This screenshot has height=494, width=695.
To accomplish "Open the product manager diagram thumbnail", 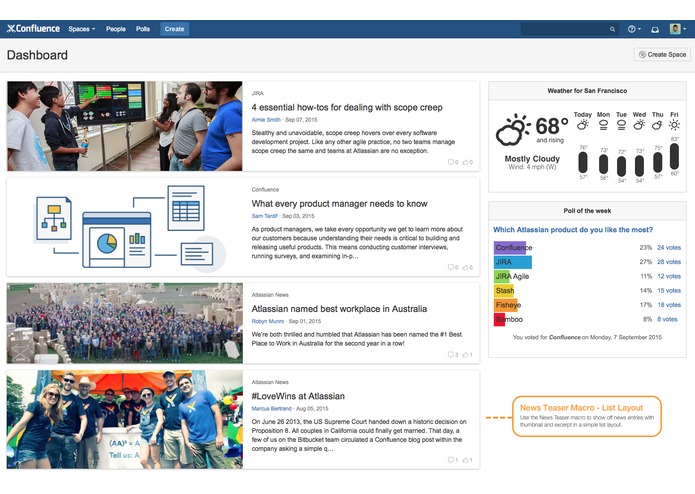I will click(125, 227).
